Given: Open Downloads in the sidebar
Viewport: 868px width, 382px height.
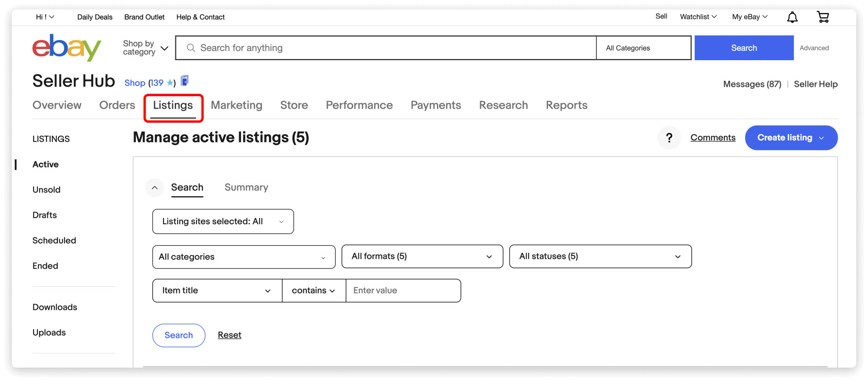Looking at the screenshot, I should pyautogui.click(x=55, y=307).
